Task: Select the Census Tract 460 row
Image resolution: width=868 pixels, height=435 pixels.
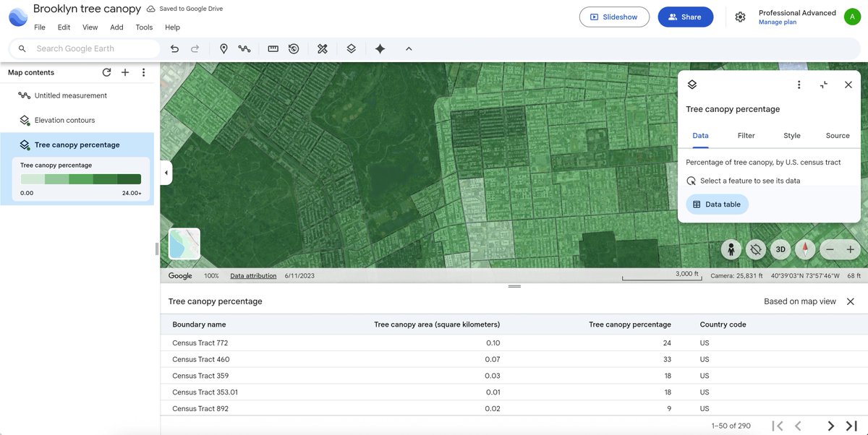Action: (514, 359)
